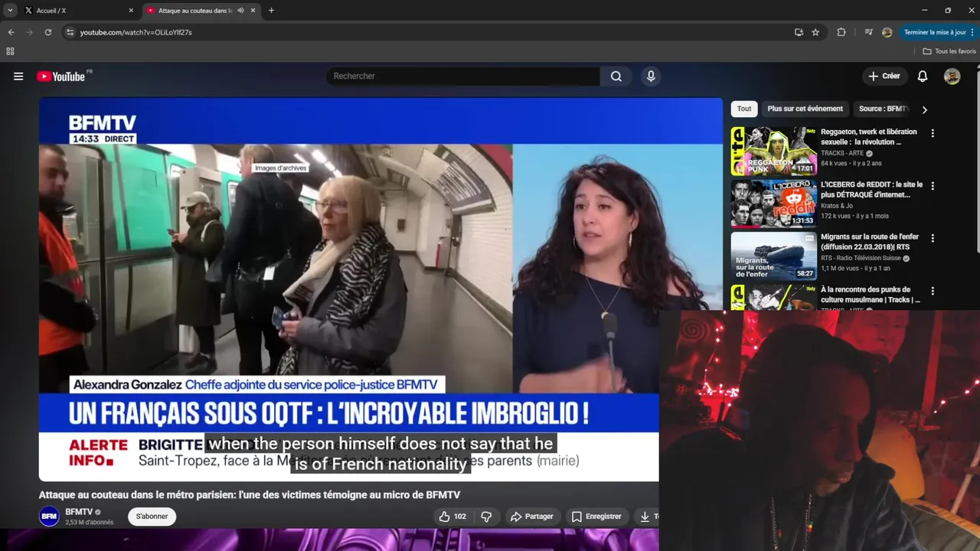
Task: Go to YouTube home via logo
Action: click(x=61, y=77)
